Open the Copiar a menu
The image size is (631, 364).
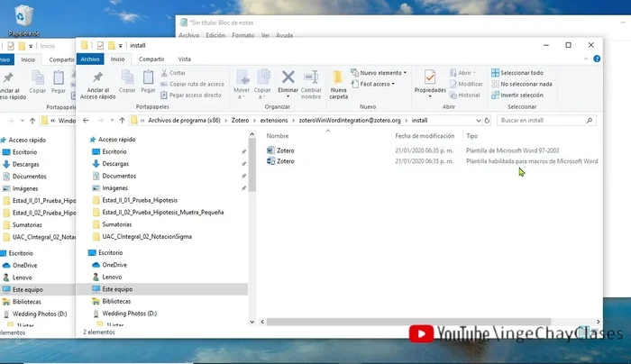click(262, 85)
